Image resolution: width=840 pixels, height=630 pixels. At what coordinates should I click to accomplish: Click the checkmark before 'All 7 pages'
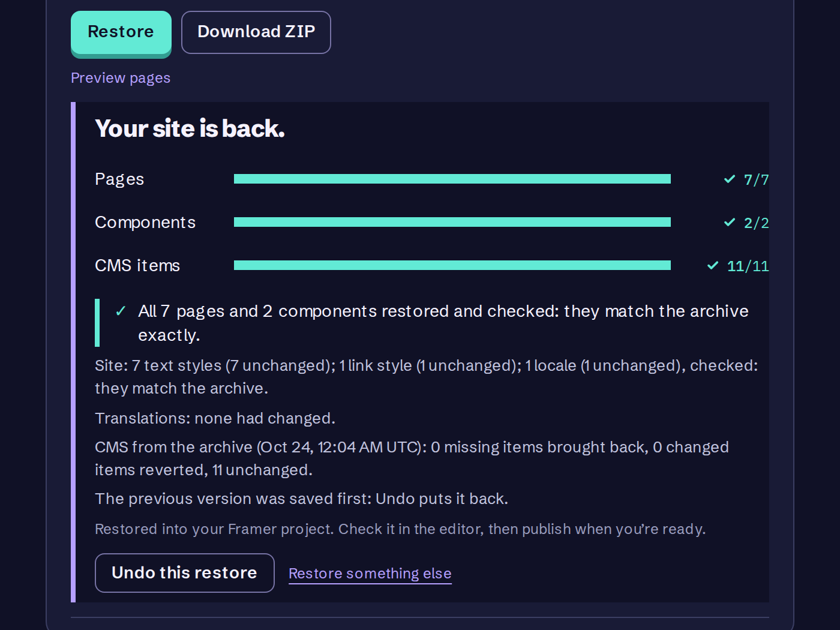coord(121,311)
